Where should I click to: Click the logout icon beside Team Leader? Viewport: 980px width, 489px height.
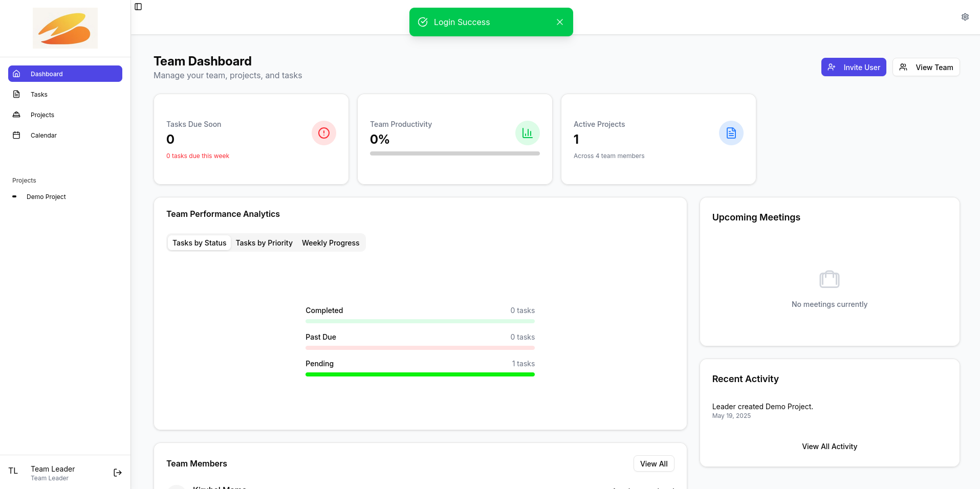pos(118,473)
